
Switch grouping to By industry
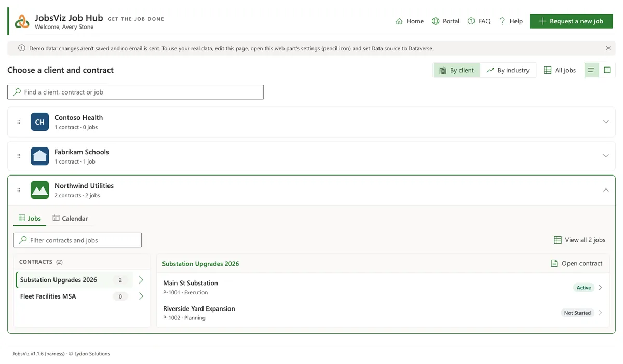(x=508, y=70)
